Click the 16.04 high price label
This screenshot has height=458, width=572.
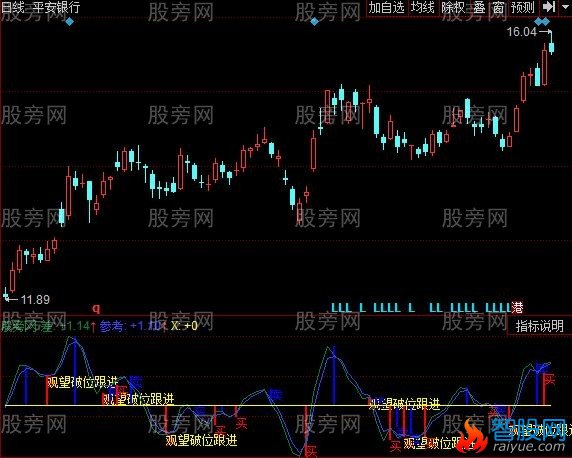[522, 32]
